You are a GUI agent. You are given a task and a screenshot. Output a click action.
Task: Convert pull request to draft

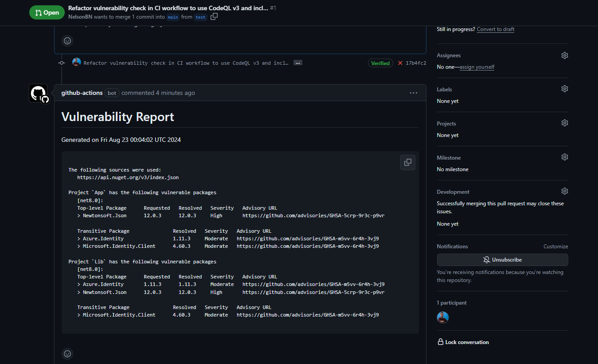point(496,29)
